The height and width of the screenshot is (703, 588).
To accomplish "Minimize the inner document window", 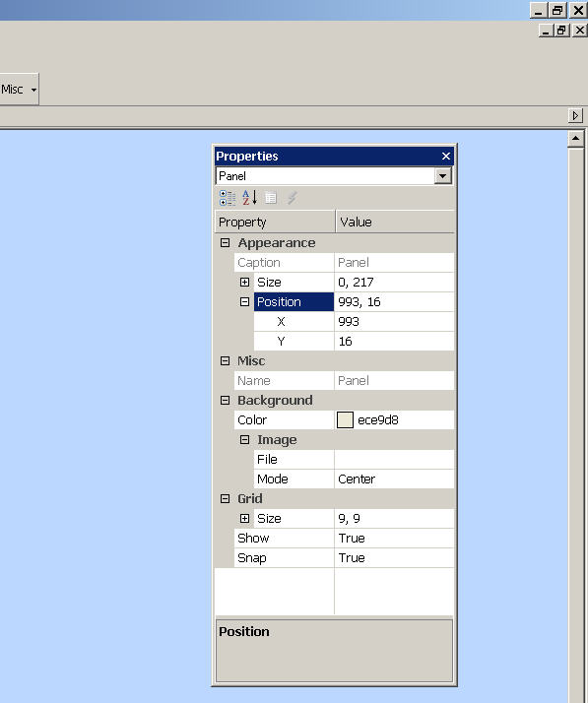I will [546, 31].
